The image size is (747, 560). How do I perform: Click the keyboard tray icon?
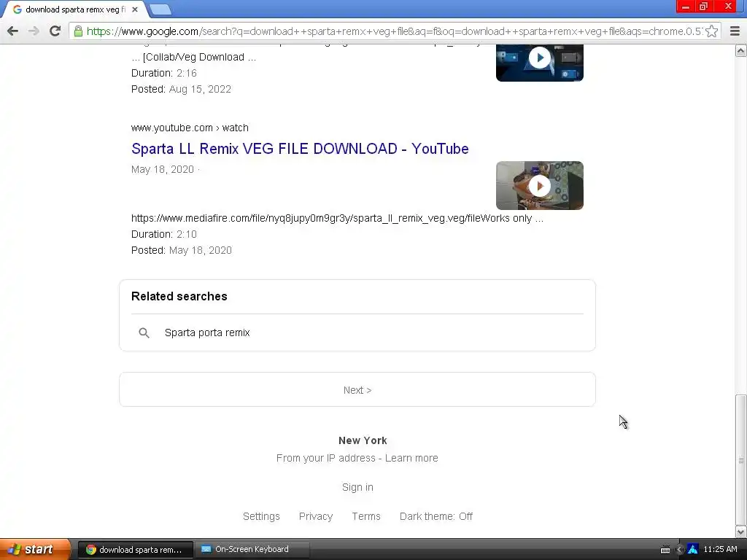pos(665,550)
